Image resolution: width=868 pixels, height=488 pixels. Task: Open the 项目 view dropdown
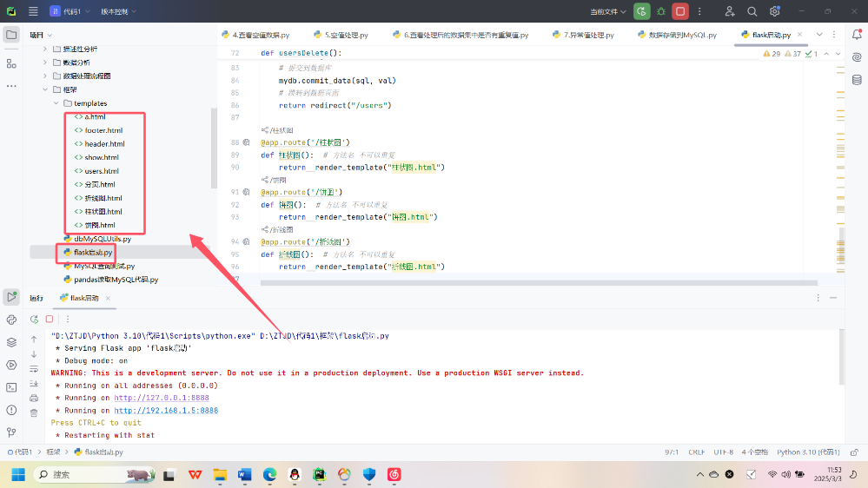coord(41,35)
